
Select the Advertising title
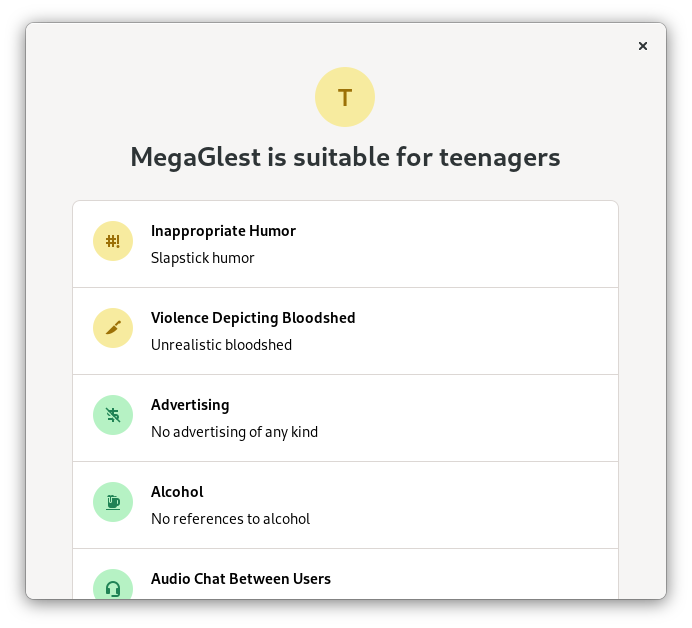point(190,405)
